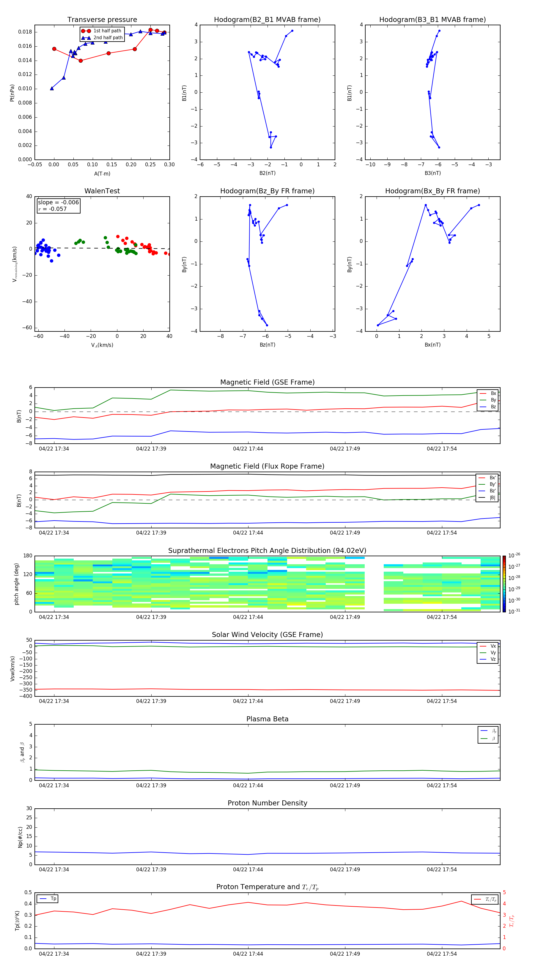Screen dimensions: 535x980
Task: Select the "Bz'" entry in the flux rope legend
Action: (x=487, y=491)
